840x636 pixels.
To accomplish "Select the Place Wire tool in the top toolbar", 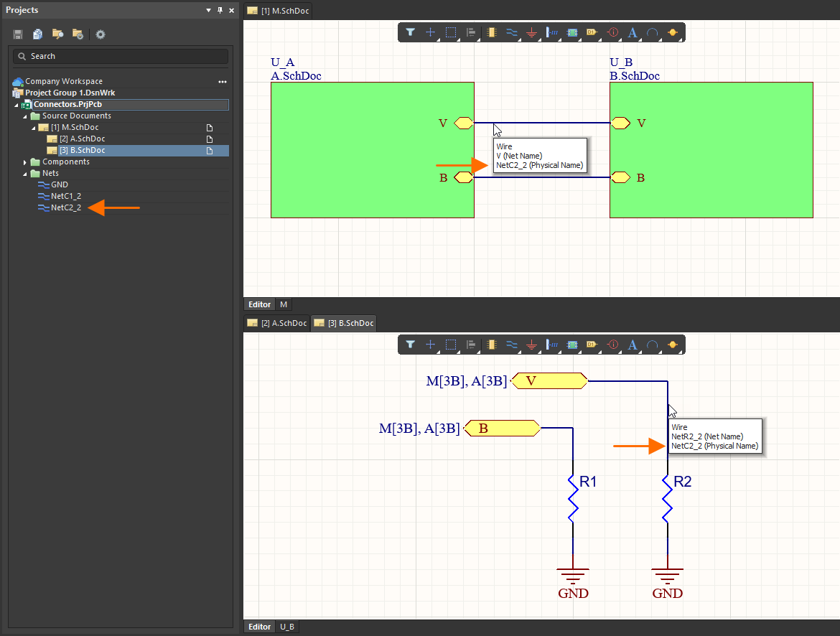I will [512, 32].
